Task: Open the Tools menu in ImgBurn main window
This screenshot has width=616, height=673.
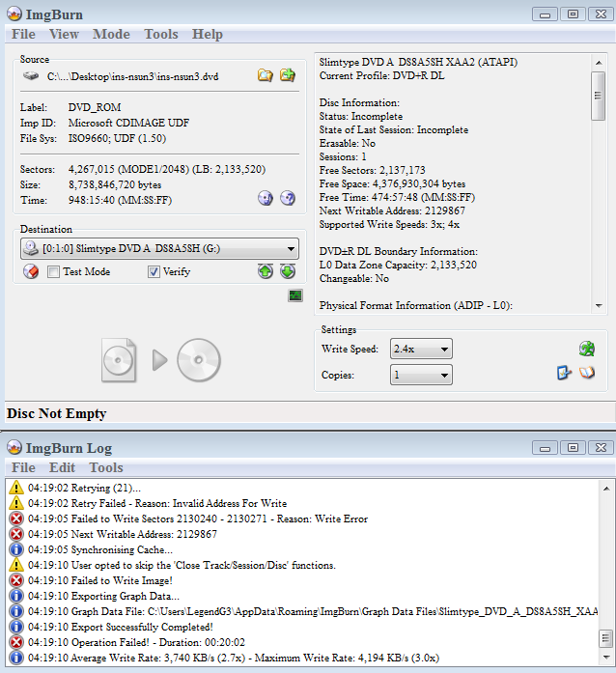Action: tap(161, 34)
